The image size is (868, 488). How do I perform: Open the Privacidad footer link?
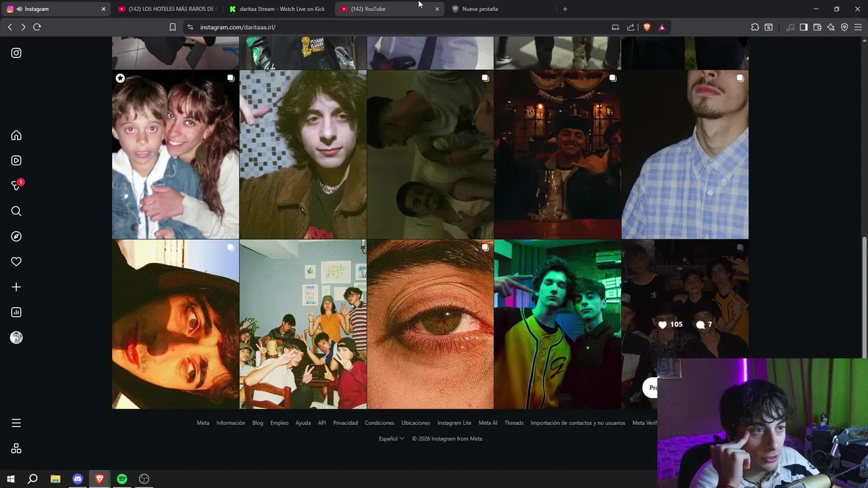point(345,423)
